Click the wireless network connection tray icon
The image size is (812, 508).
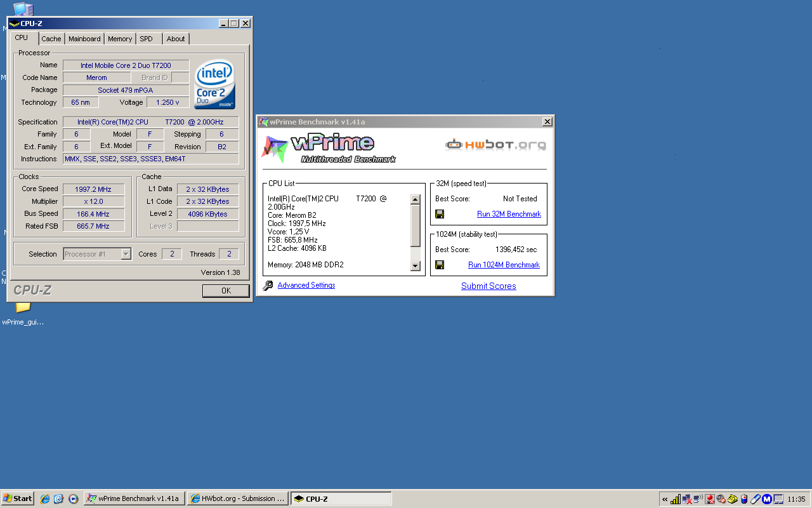(x=698, y=499)
